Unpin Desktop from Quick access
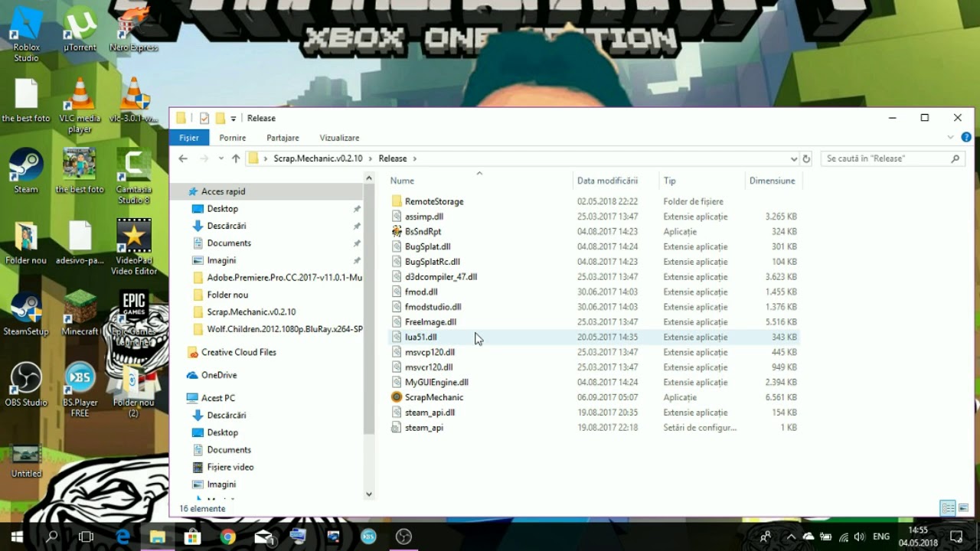Viewport: 980px width, 551px height. [357, 208]
